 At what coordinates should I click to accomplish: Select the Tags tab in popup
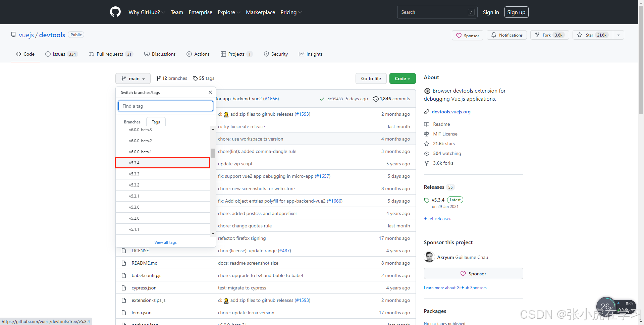pos(156,122)
